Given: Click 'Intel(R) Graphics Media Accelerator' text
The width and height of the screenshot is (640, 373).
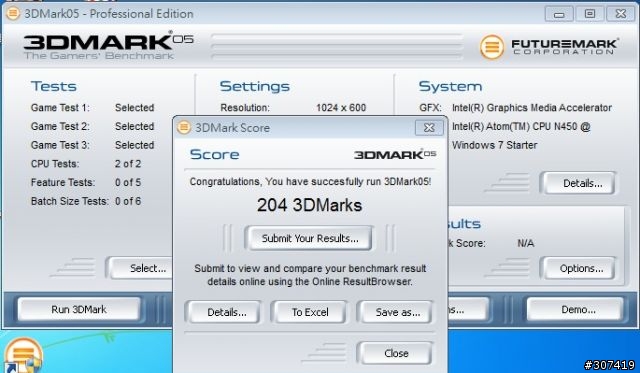Looking at the screenshot, I should click(x=532, y=108).
